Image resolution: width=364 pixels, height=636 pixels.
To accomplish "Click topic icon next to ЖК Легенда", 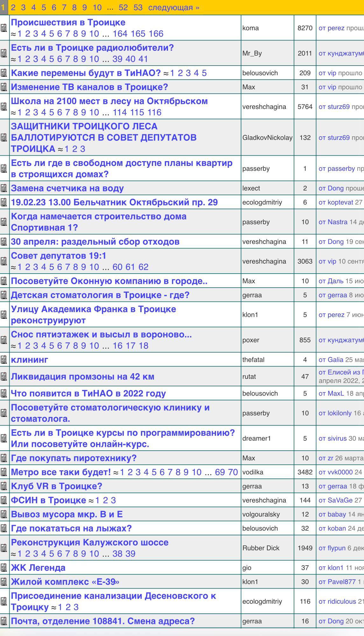I will click(x=4, y=568).
